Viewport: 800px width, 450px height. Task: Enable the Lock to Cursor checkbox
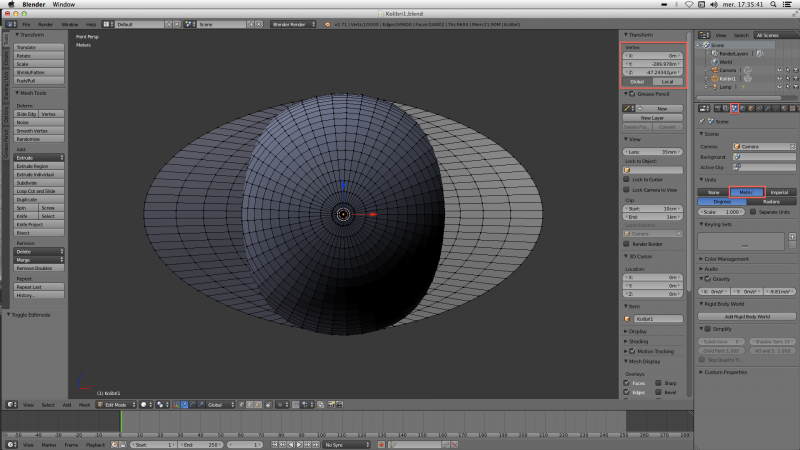627,180
